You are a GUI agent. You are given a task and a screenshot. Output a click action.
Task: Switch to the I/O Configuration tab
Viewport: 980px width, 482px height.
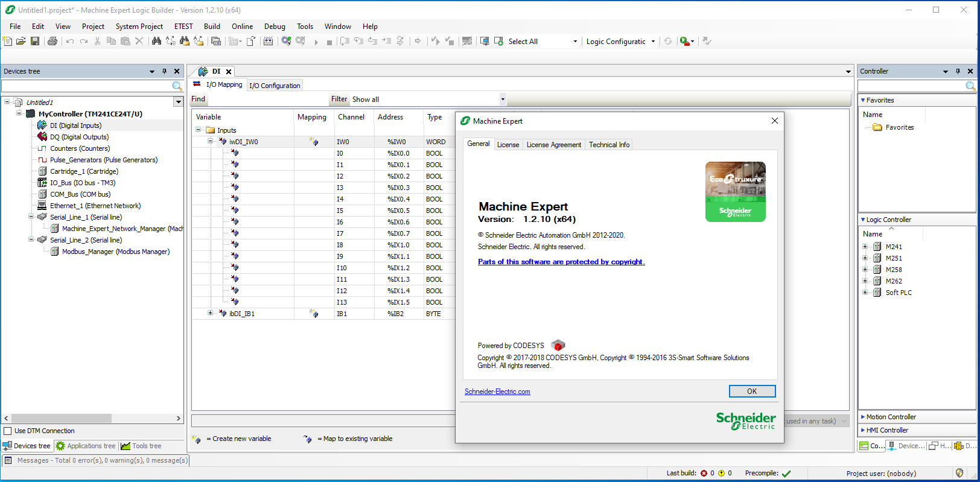275,86
